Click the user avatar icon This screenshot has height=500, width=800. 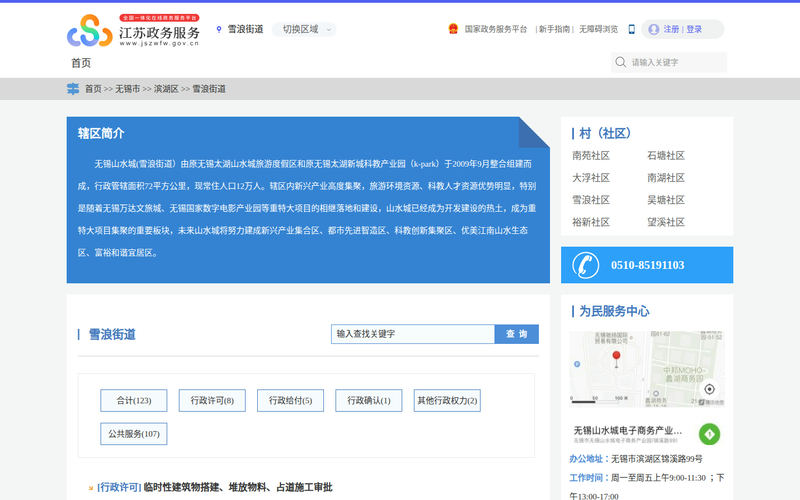pos(654,30)
